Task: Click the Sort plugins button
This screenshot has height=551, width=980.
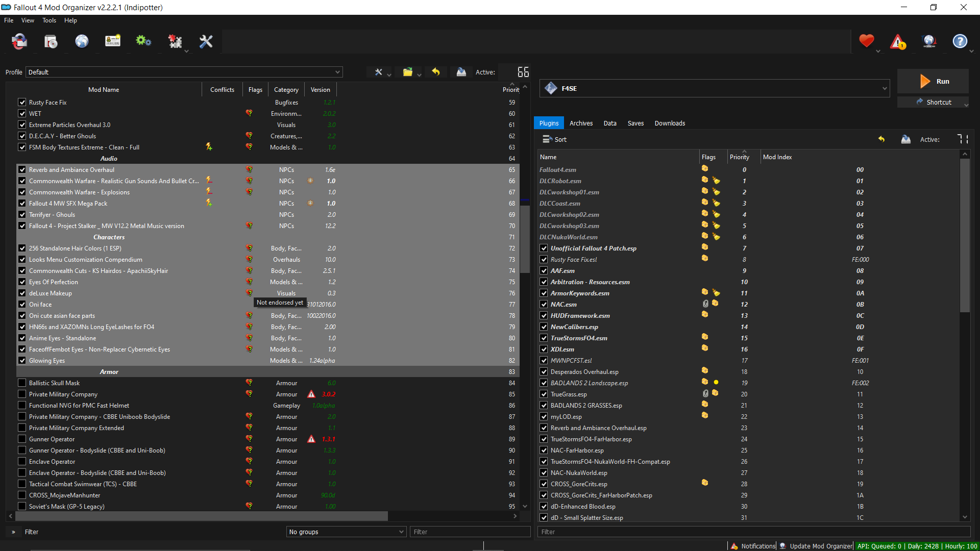Action: 554,139
